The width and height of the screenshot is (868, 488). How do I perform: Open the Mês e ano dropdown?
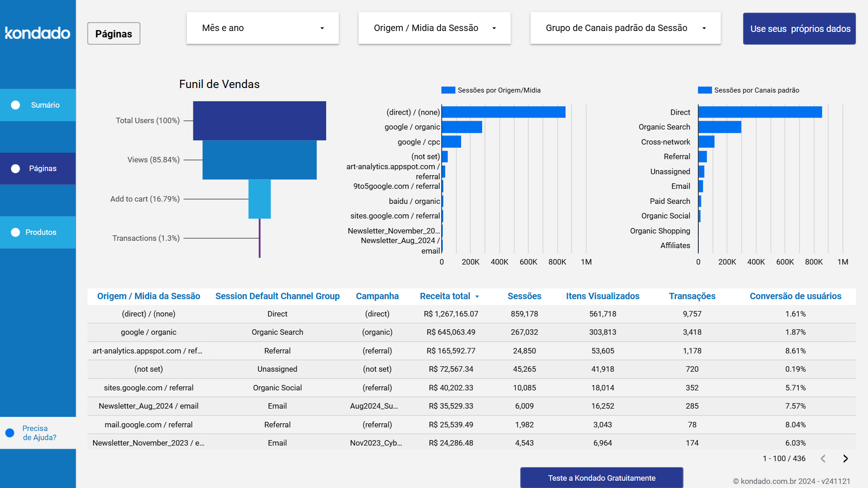coord(262,28)
